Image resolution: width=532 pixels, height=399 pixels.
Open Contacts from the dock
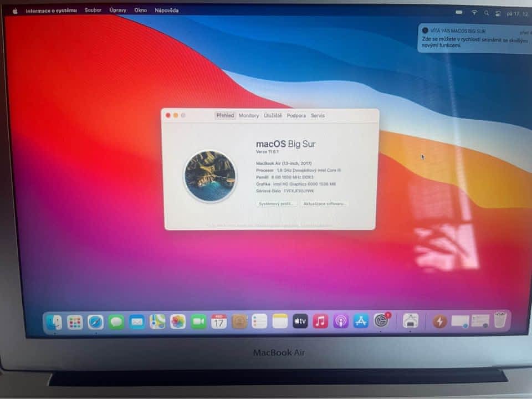(x=239, y=321)
